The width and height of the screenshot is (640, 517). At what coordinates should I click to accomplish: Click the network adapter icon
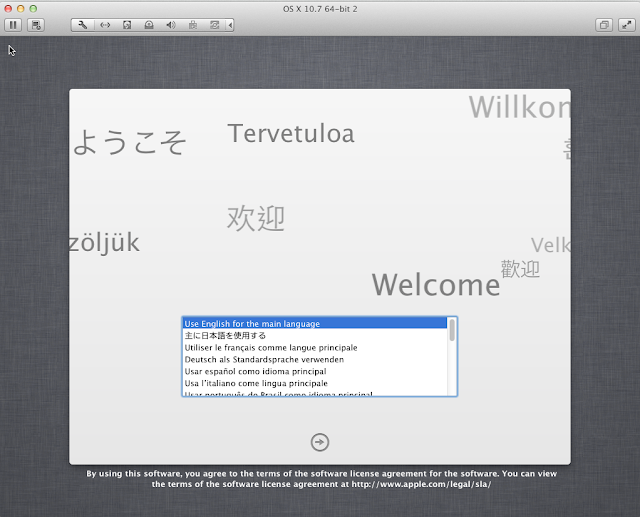[x=105, y=25]
